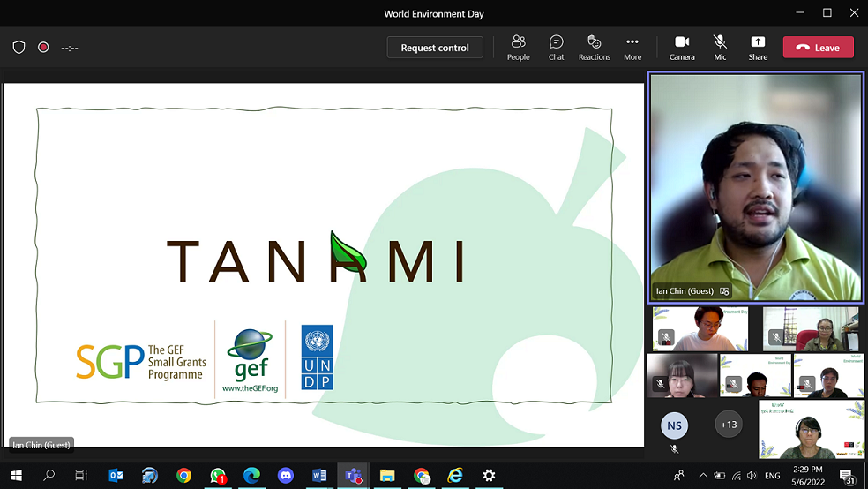Select Ian Chin's video tile
The image size is (868, 489).
(756, 188)
